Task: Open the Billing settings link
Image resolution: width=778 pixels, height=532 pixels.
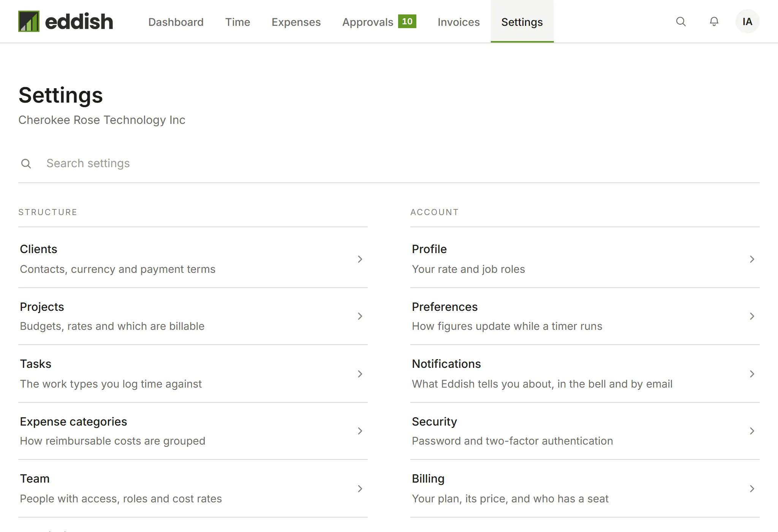Action: point(585,488)
